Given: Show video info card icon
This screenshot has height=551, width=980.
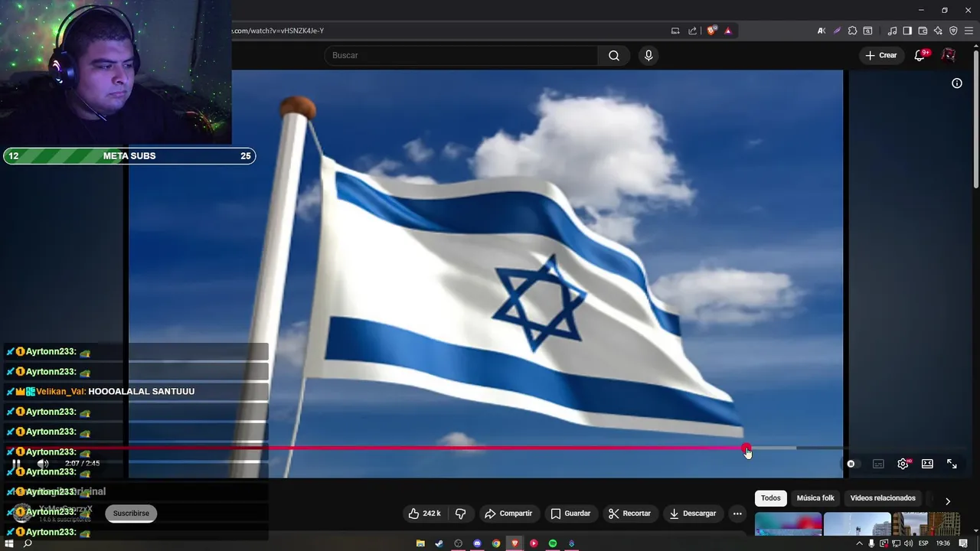Looking at the screenshot, I should pos(957,83).
